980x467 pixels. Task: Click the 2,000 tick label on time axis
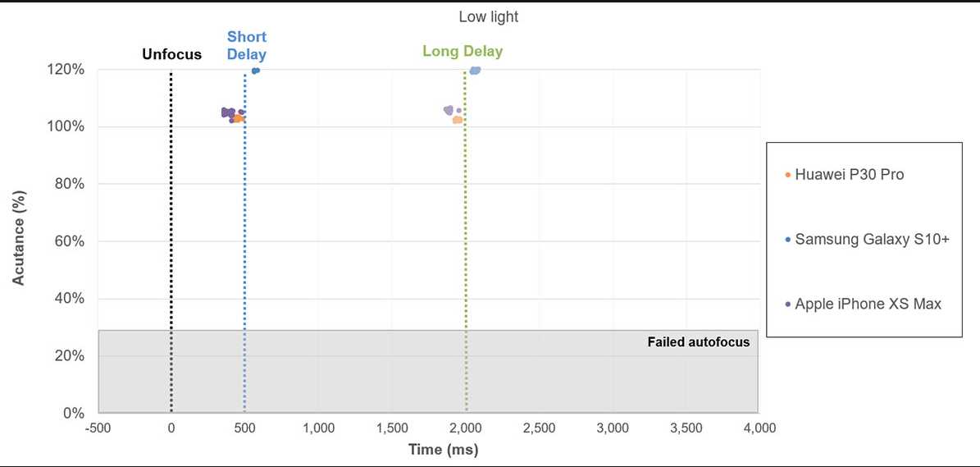click(466, 428)
